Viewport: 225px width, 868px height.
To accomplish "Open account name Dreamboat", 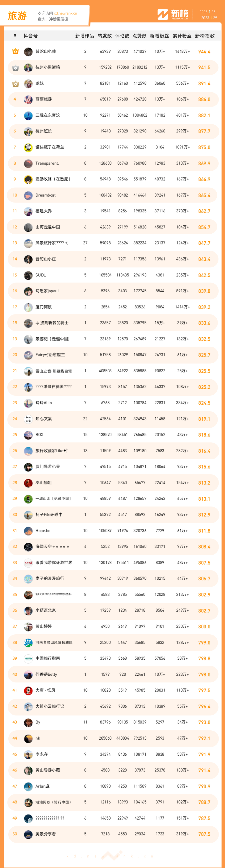I will [x=46, y=195].
